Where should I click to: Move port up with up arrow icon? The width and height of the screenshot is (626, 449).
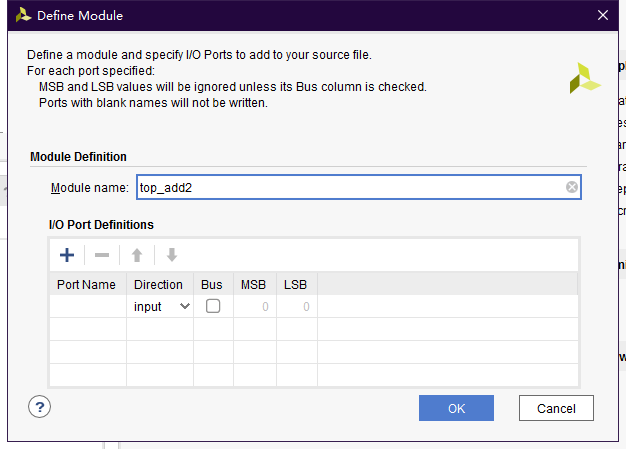pos(137,255)
